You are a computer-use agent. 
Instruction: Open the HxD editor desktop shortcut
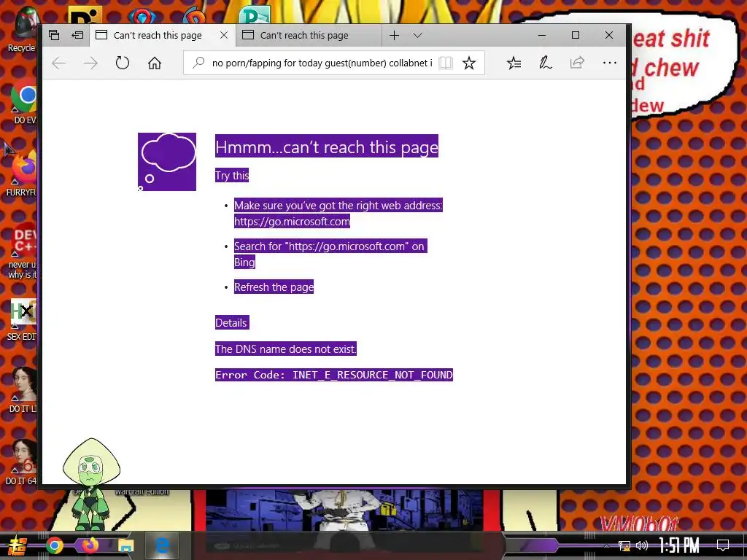[23, 319]
